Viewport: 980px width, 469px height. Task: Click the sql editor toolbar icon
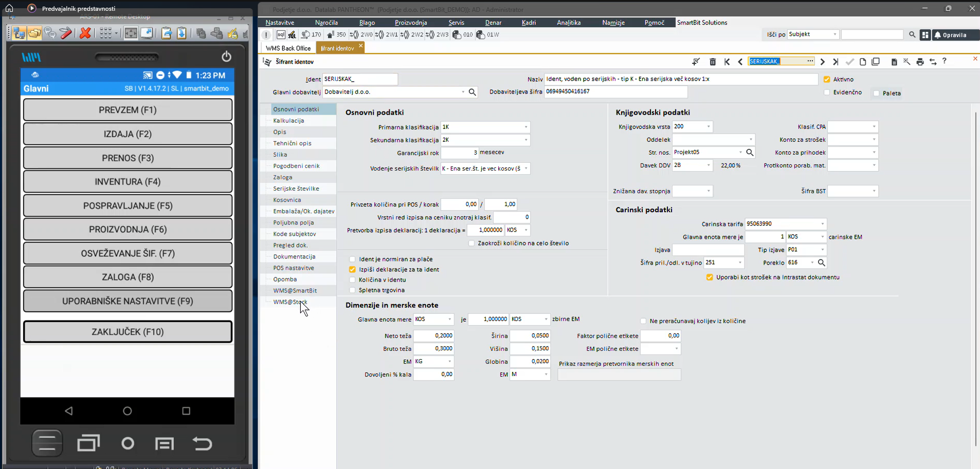(x=281, y=35)
